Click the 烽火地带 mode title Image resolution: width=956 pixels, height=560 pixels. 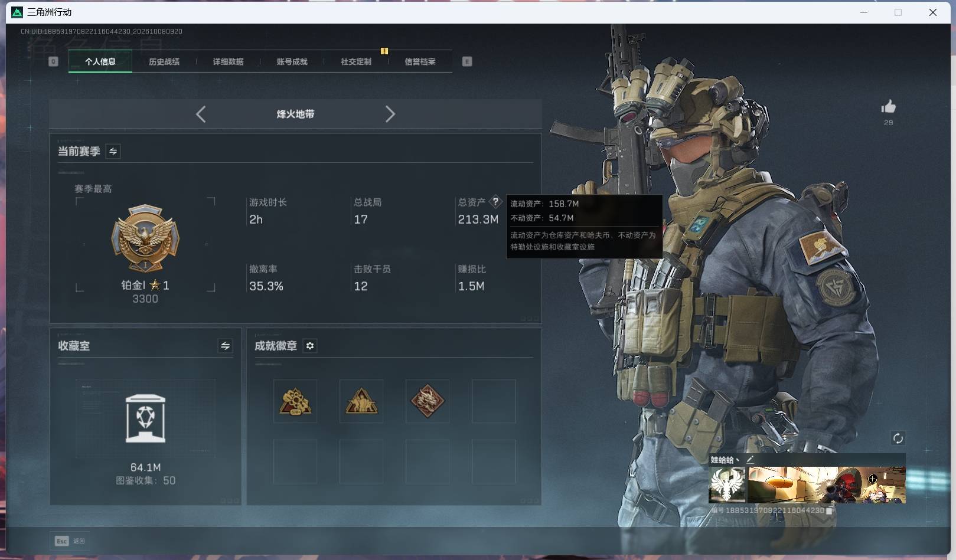(x=295, y=114)
